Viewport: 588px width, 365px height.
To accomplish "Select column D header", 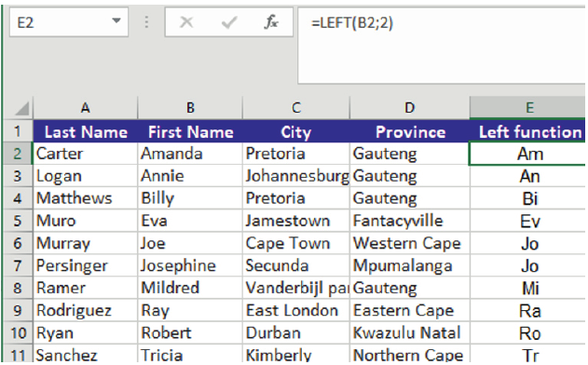I will 409,108.
